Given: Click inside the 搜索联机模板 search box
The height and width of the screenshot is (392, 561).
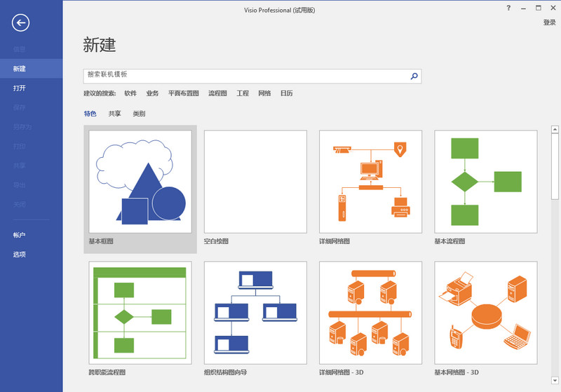Looking at the screenshot, I should coord(245,76).
